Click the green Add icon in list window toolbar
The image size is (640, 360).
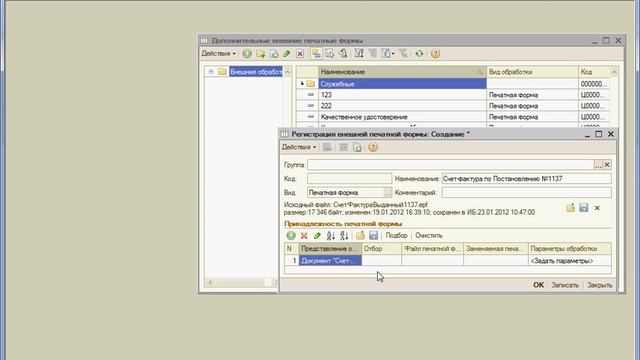(x=247, y=53)
